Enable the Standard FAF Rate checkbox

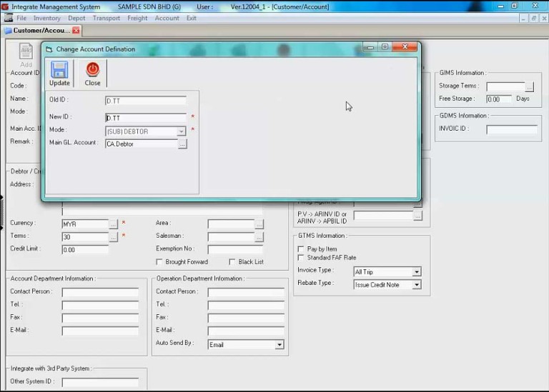point(300,258)
